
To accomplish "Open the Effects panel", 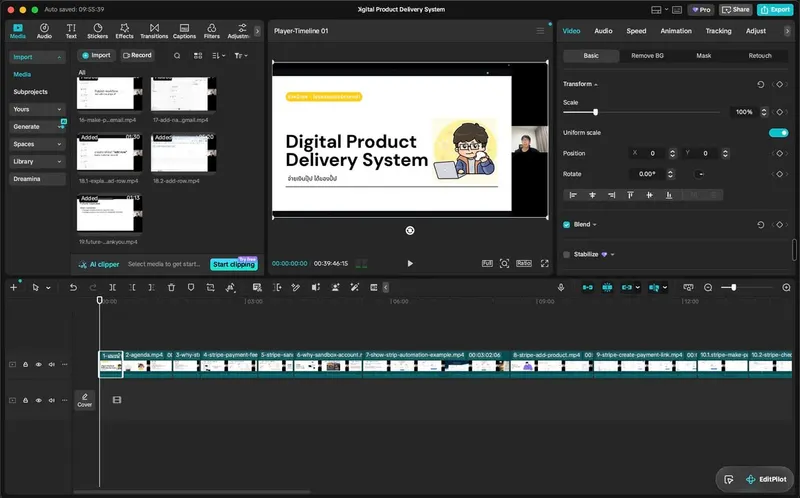I will pos(124,31).
